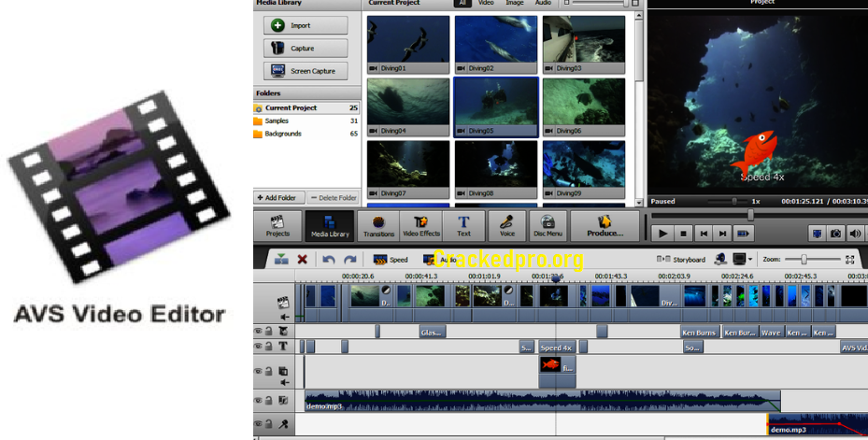Image resolution: width=868 pixels, height=440 pixels.
Task: Toggle lock on the text track
Action: 268,346
